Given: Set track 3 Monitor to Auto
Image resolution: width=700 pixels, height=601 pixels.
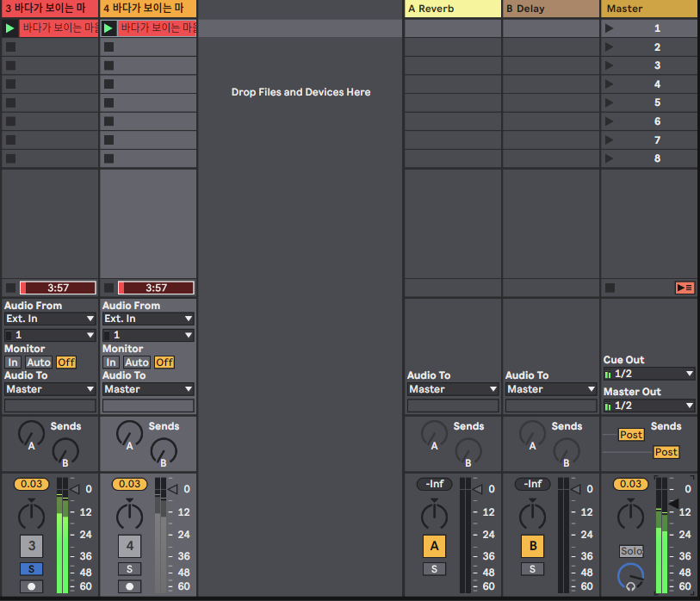Looking at the screenshot, I should point(39,362).
